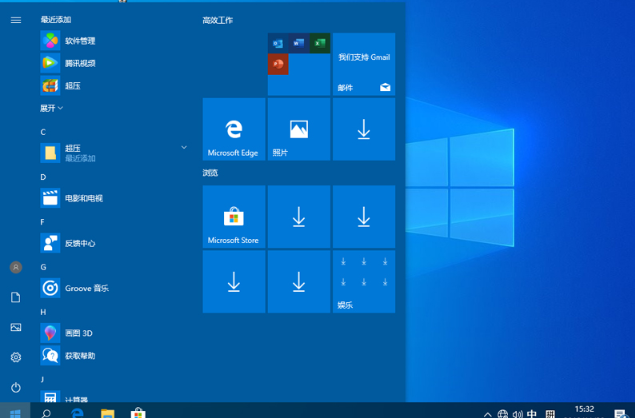This screenshot has height=418, width=635.
Task: Open Settings gear in Start sidebar
Action: click(x=16, y=357)
